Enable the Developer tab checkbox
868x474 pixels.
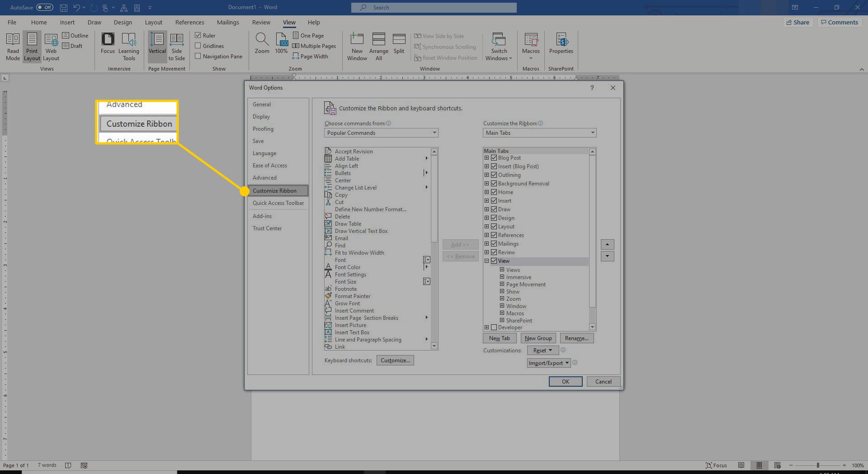(x=494, y=327)
